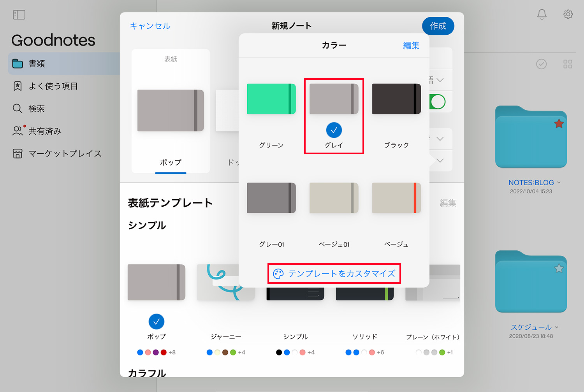The height and width of the screenshot is (392, 584).
Task: Open notifications bell
Action: click(542, 14)
